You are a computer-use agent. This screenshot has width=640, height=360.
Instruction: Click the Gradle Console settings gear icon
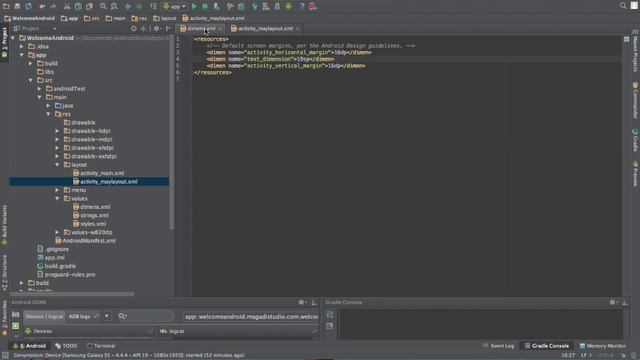pos(613,302)
